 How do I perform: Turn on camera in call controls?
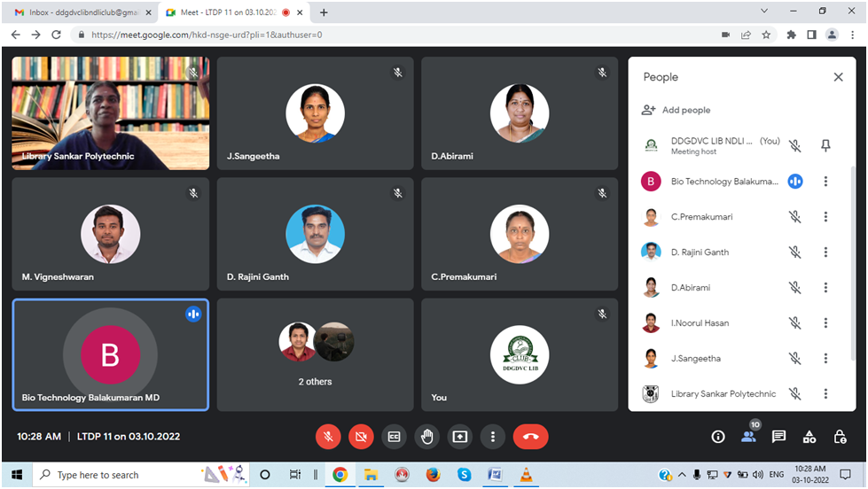coord(361,437)
